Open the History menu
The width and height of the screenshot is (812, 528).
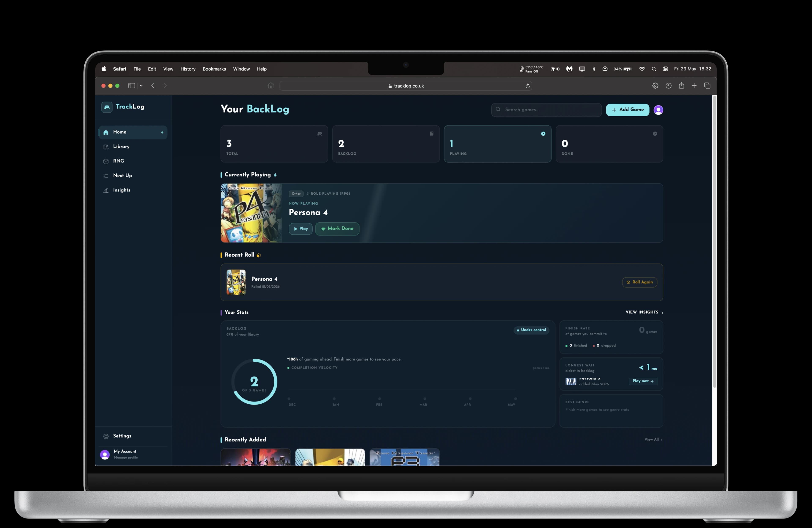(188, 69)
